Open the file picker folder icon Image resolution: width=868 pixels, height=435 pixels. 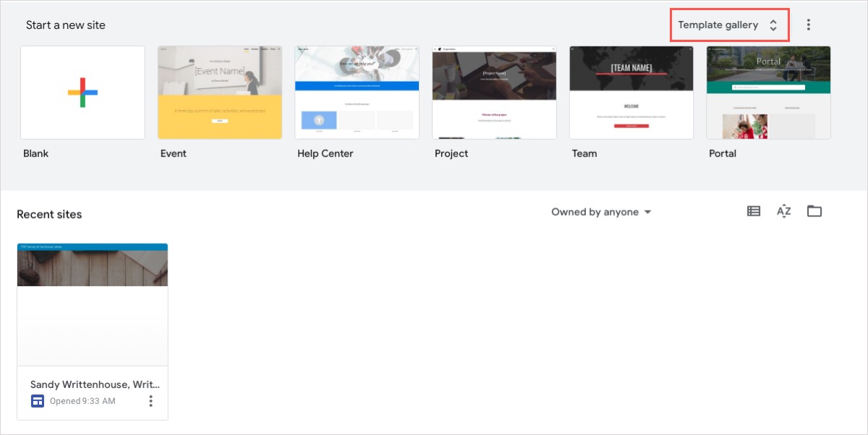pos(814,211)
